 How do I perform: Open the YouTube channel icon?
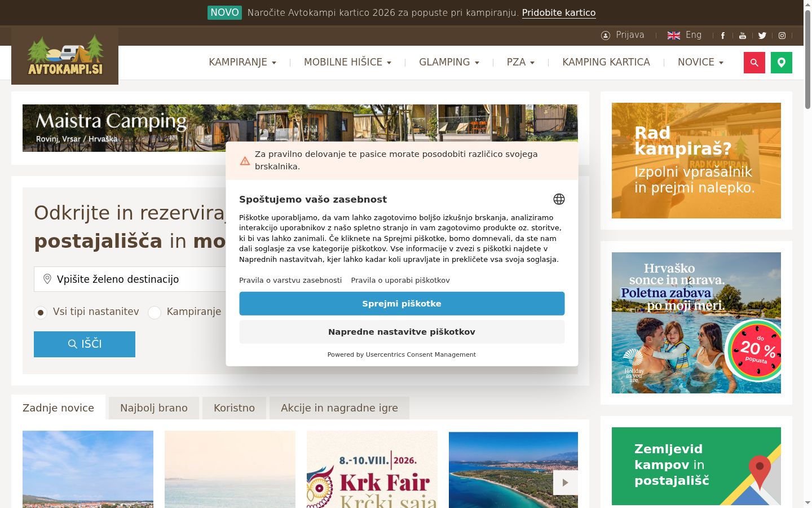coord(743,36)
